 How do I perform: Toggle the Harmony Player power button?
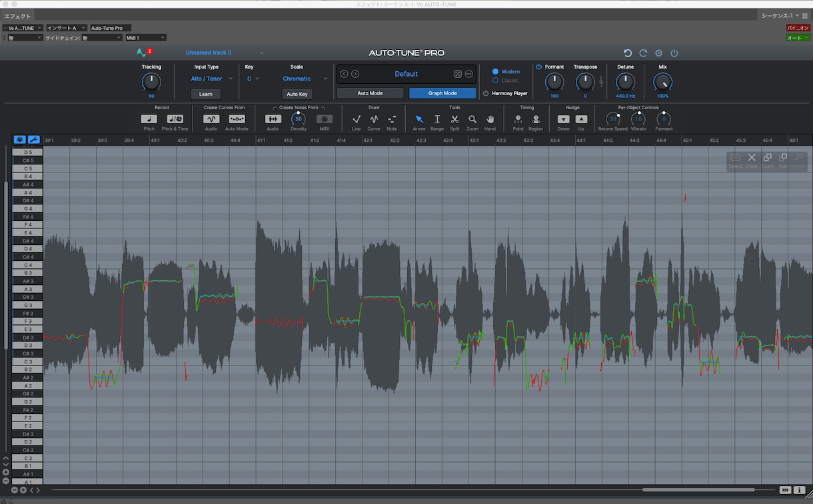coord(486,94)
